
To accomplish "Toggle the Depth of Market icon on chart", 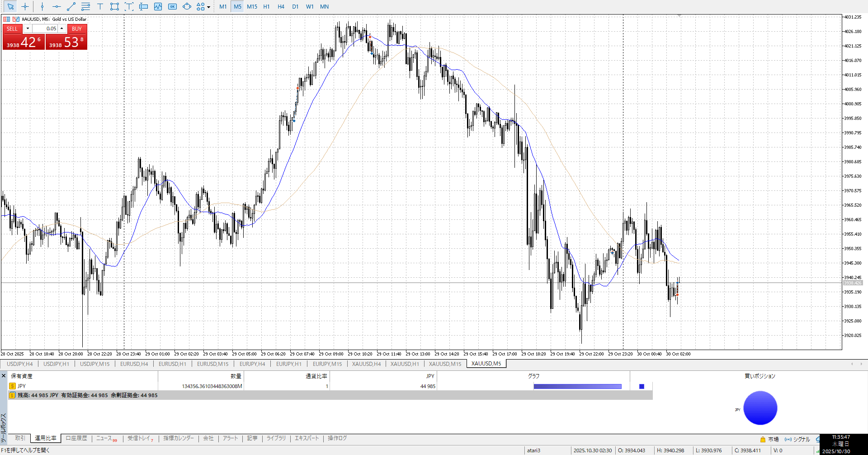I will point(7,19).
